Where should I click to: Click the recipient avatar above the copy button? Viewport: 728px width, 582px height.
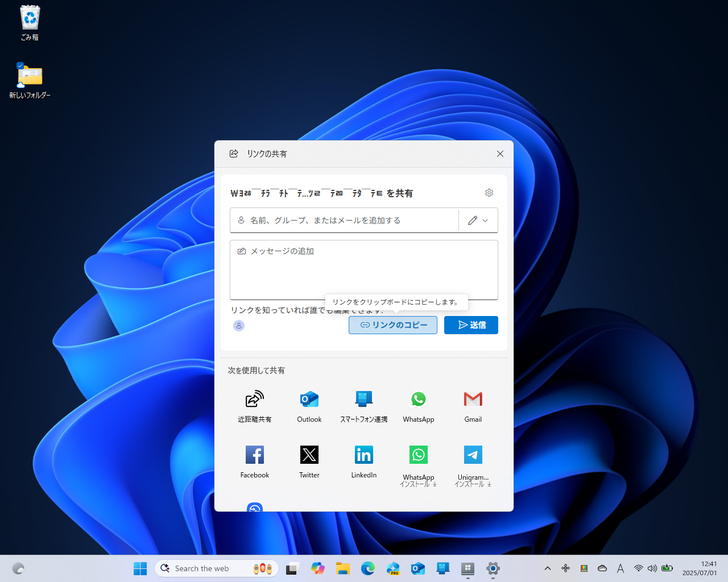[x=239, y=326]
